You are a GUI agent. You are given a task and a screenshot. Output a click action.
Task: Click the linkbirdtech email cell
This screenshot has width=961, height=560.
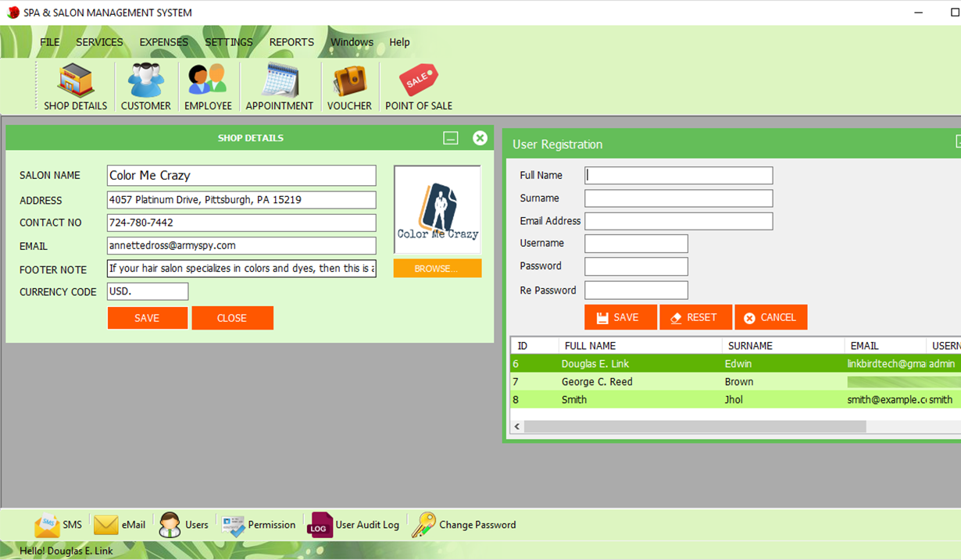885,364
